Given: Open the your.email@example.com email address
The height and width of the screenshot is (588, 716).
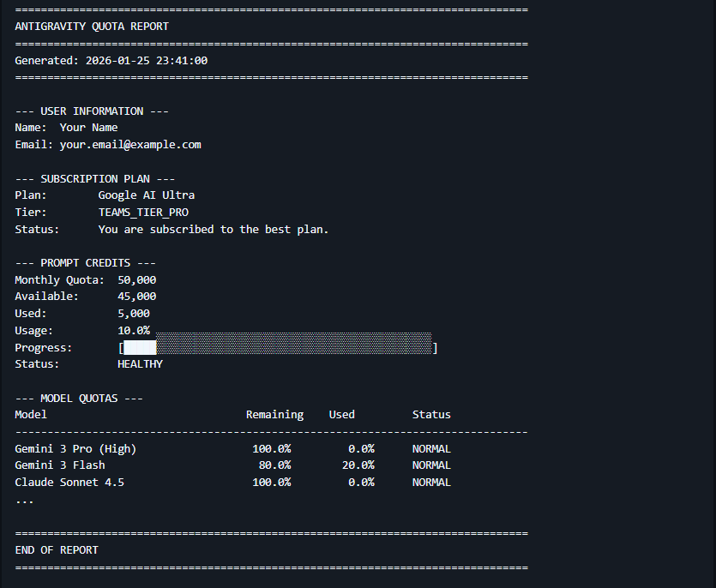Looking at the screenshot, I should pyautogui.click(x=130, y=145).
